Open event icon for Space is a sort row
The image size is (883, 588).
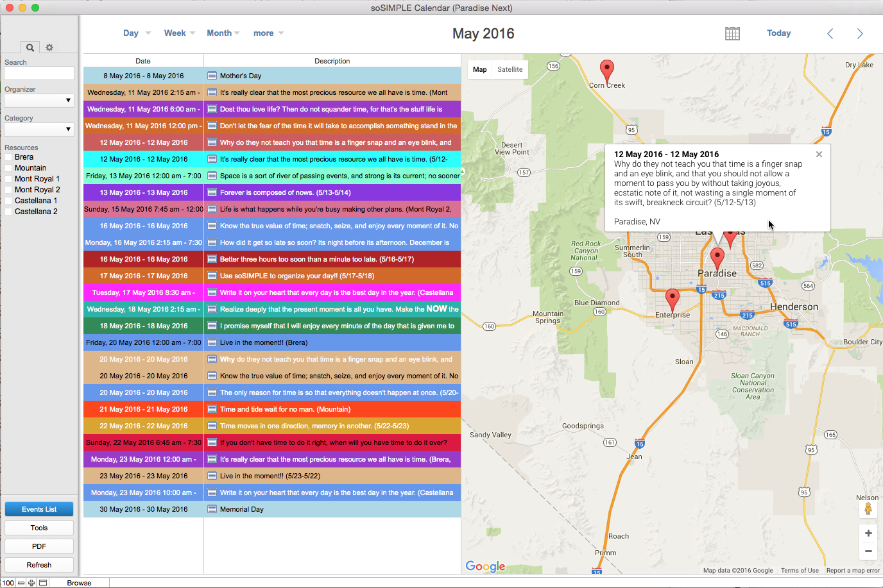[x=212, y=176]
